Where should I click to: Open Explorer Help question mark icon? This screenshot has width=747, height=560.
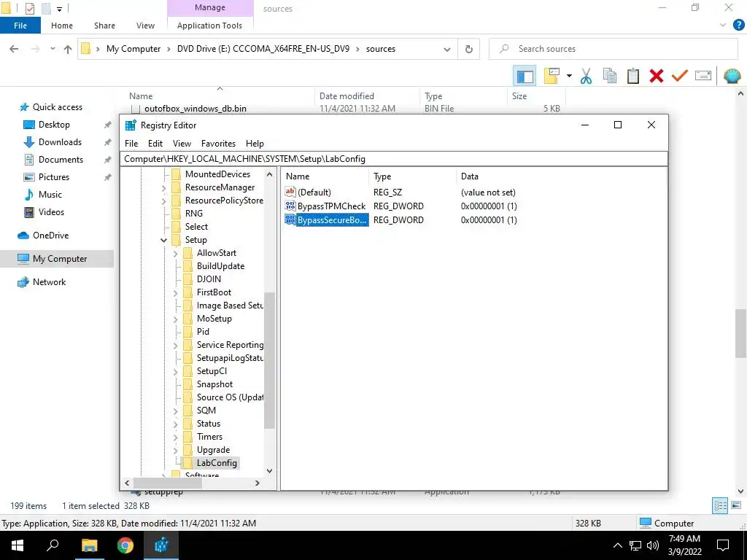(x=738, y=26)
